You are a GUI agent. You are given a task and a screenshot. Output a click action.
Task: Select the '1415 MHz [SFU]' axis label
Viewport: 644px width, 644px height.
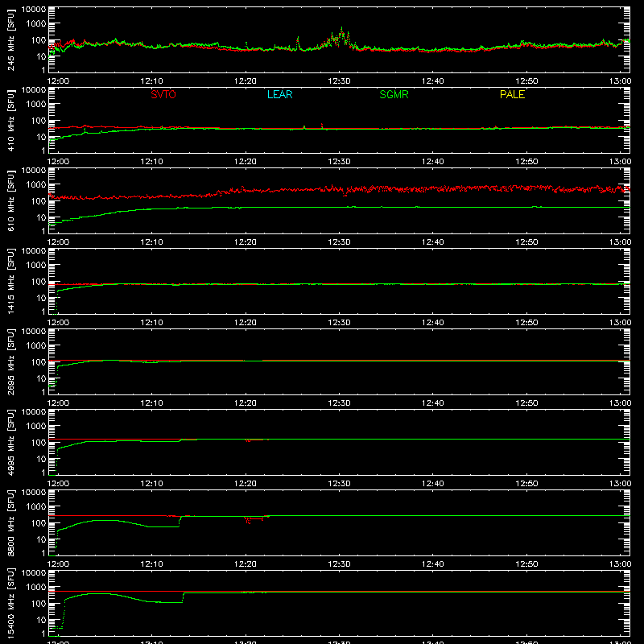point(10,281)
